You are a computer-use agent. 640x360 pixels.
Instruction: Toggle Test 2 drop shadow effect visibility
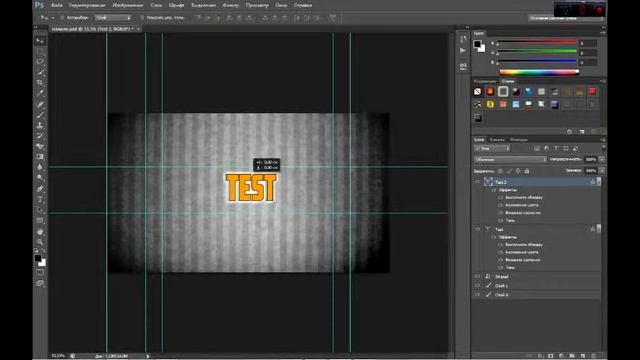point(500,220)
